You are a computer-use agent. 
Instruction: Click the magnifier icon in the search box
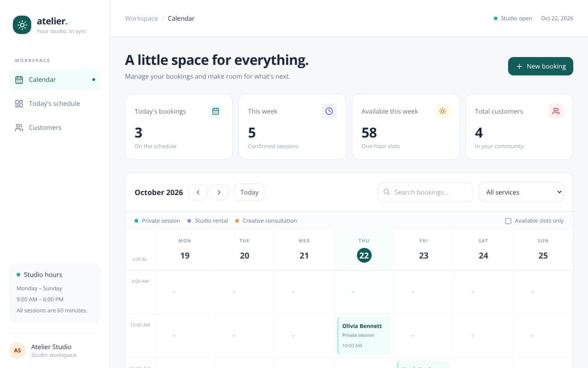click(387, 192)
